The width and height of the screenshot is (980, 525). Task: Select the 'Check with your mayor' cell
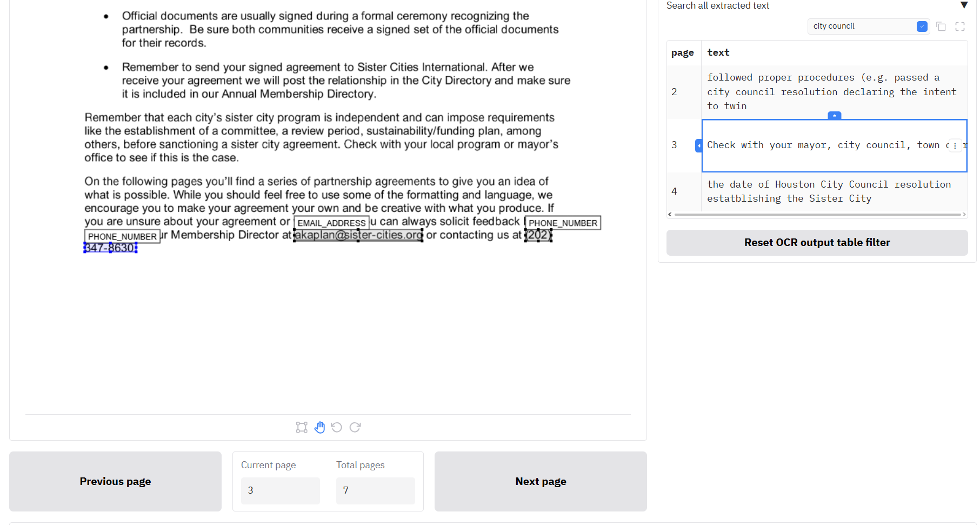tap(834, 145)
